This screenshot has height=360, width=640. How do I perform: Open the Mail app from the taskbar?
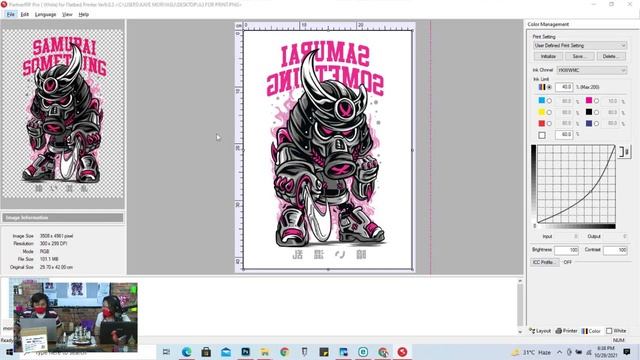(226, 352)
